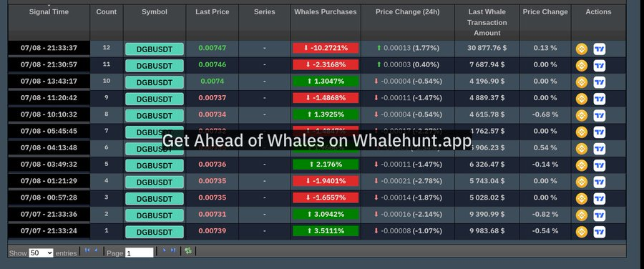Click DGBUSDT symbol button in count 2 row

click(x=155, y=215)
